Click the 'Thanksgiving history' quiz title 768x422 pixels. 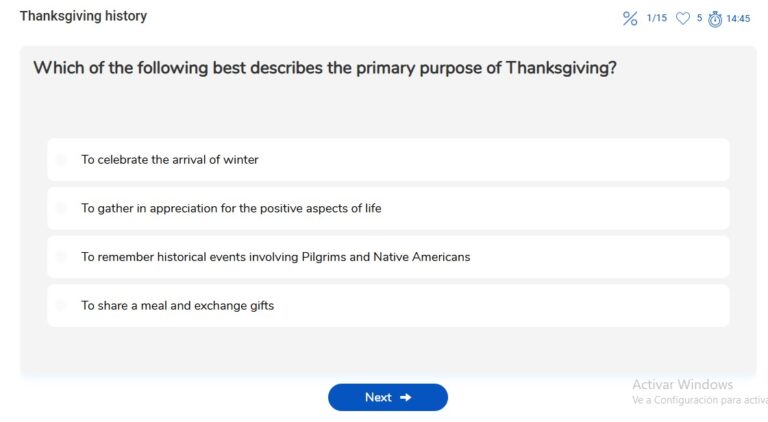[83, 16]
